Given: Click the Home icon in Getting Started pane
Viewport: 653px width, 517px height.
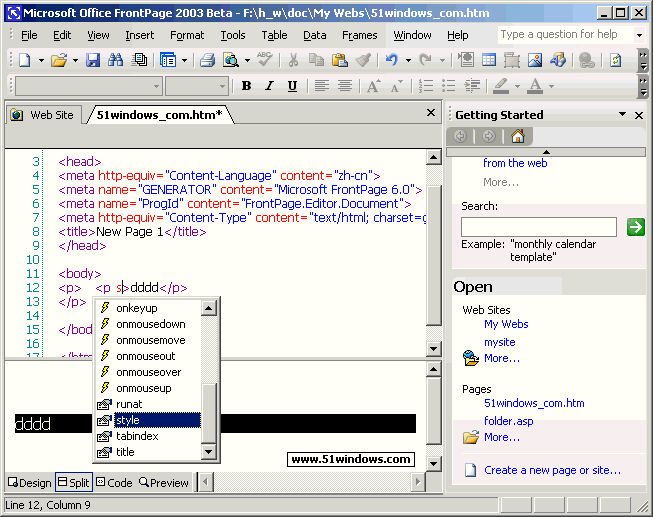Looking at the screenshot, I should coord(517,136).
